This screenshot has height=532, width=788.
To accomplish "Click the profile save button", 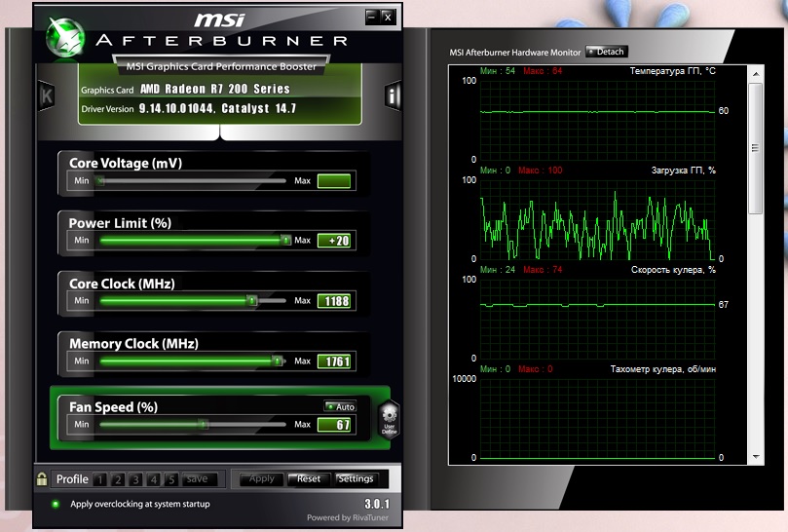I will [x=198, y=479].
